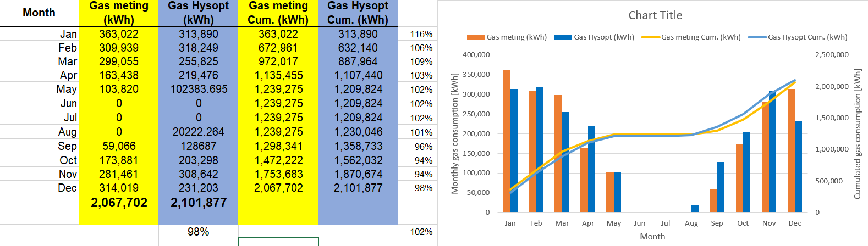This screenshot has height=246, width=868.
Task: Select the 'Monthly gas consumption [kWh]' axis title
Action: click(x=455, y=133)
